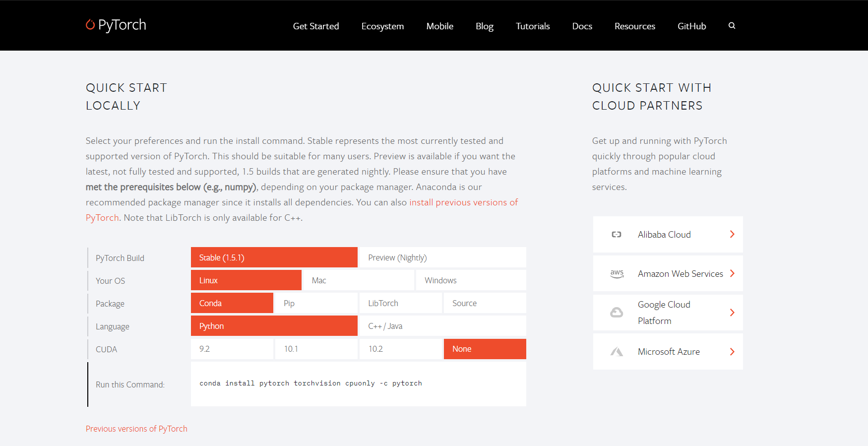This screenshot has width=868, height=446.
Task: Choose Windows as your OS
Action: coord(471,280)
